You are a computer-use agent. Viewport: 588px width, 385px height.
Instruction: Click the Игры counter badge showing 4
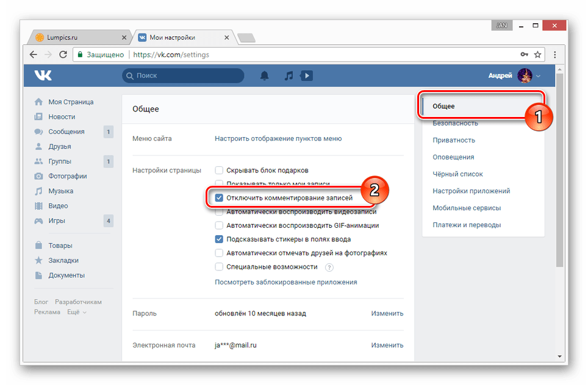click(x=109, y=221)
